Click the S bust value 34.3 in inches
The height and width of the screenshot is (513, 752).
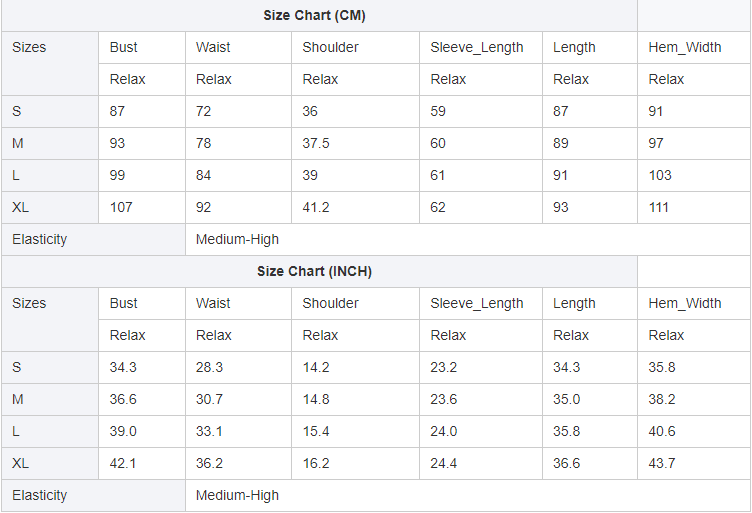point(123,367)
